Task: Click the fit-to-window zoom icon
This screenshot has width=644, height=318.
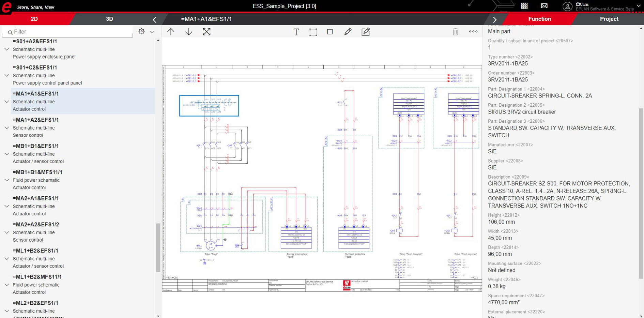Action: pos(206,32)
